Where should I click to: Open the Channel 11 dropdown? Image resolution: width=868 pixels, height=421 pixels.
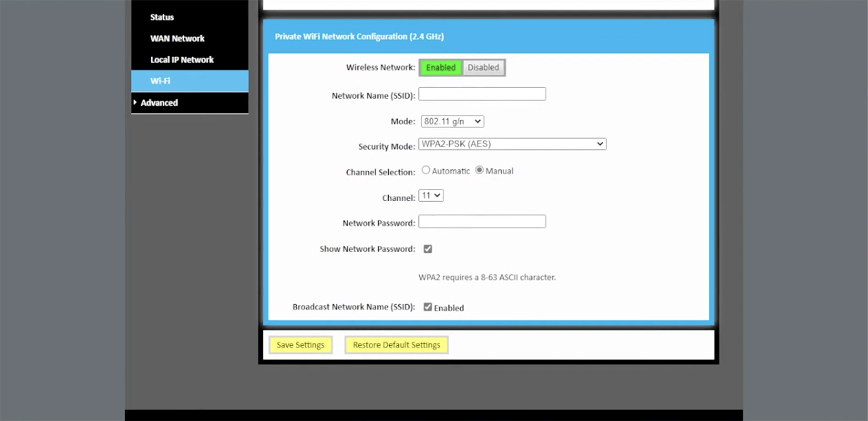(x=431, y=195)
